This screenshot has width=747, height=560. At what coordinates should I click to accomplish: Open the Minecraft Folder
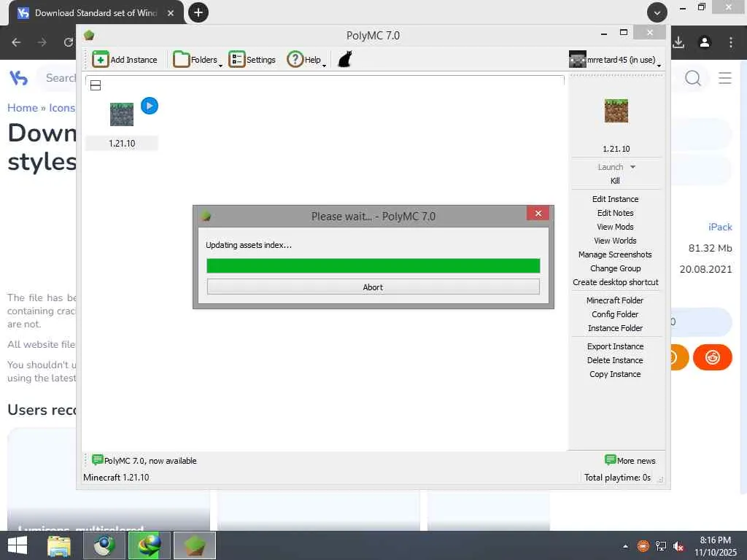tap(615, 300)
